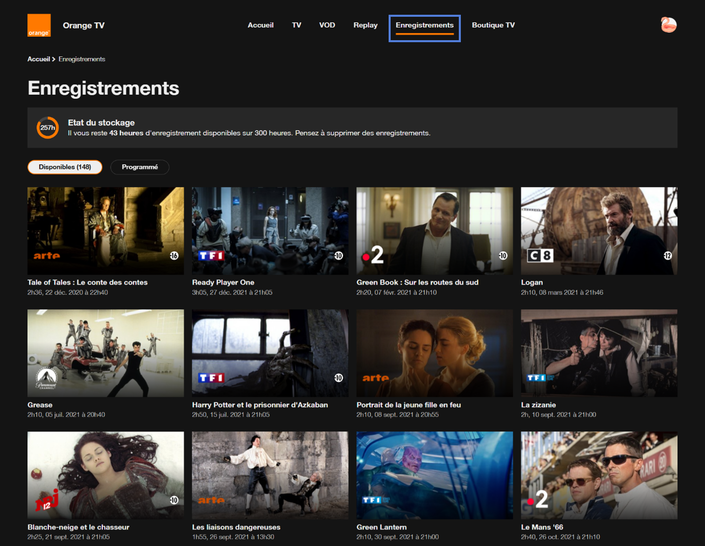705x546 pixels.
Task: Click Green Lantern date 30 sept. 2021 à 21h00
Action: tap(404, 537)
